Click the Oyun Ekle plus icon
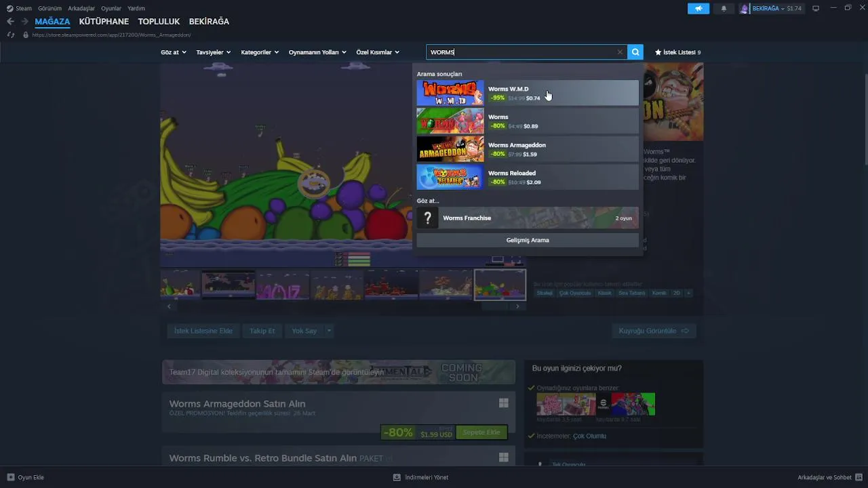This screenshot has width=868, height=488. tap(10, 477)
